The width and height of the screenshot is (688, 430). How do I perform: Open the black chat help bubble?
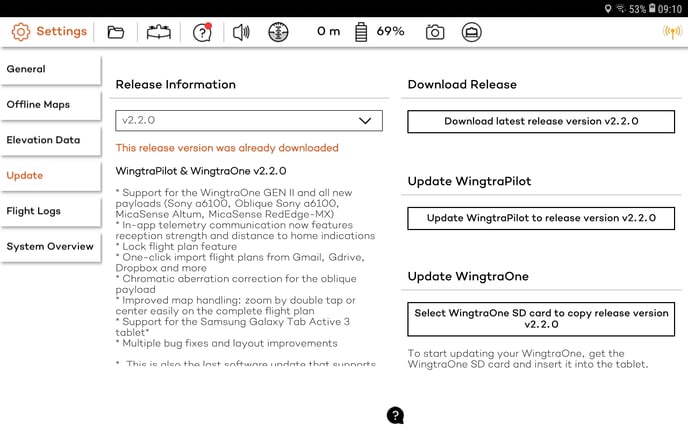395,415
